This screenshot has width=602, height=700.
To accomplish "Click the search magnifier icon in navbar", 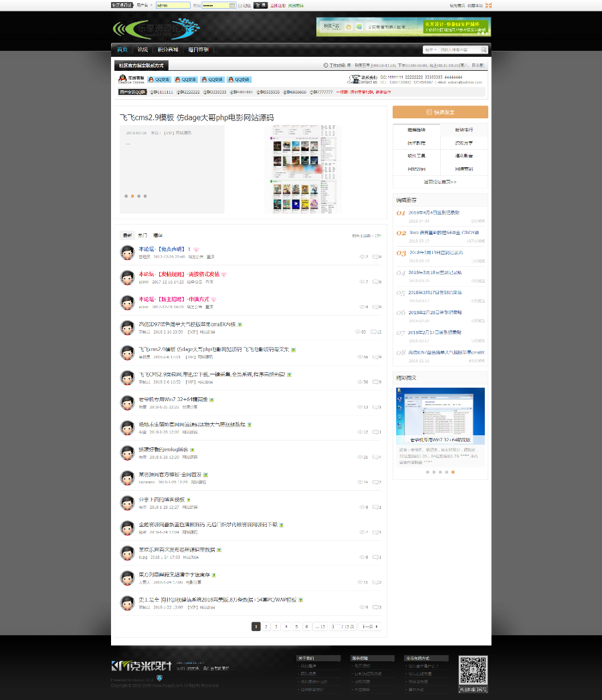I will [x=484, y=49].
